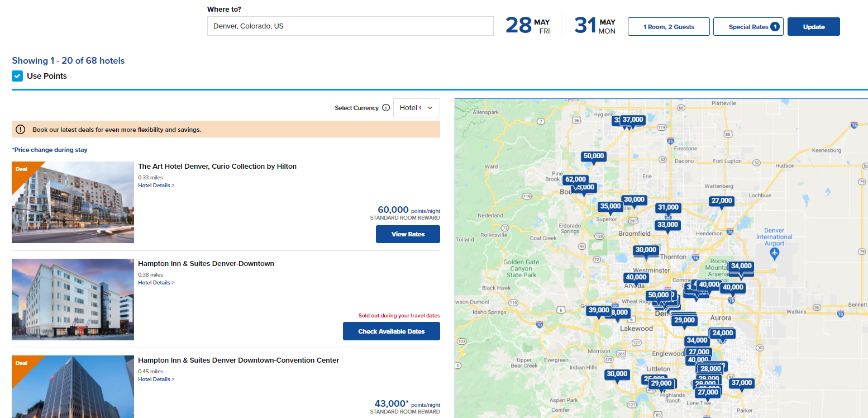Click Check Available Dates for Hampton Inn

pos(391,331)
